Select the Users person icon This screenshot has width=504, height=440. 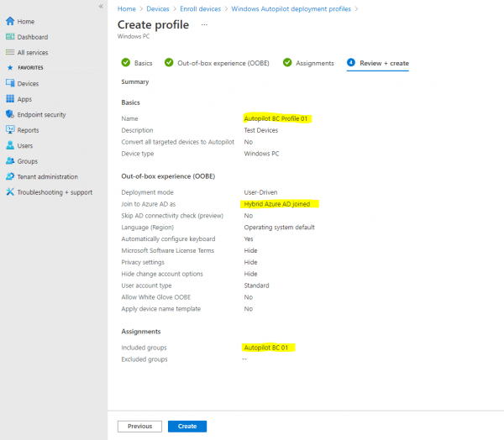(x=10, y=145)
